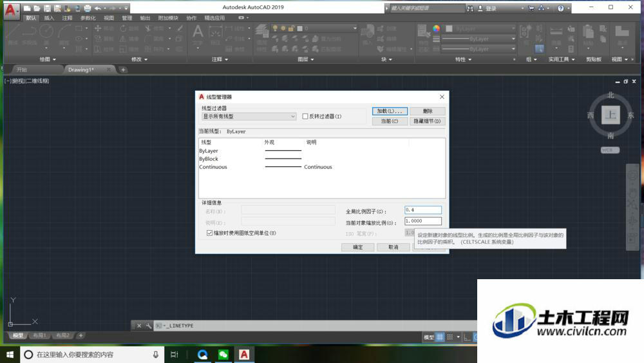
Task: Open the 显示所有线型 filter dropdown
Action: [249, 116]
